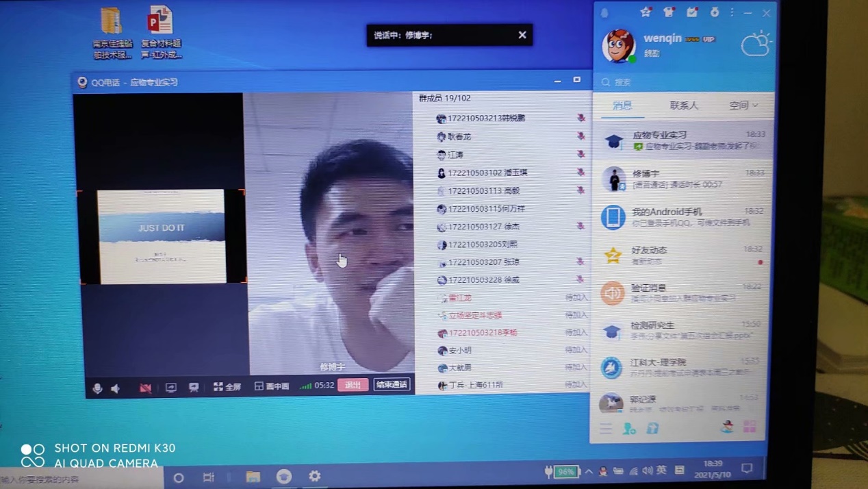This screenshot has height=489, width=868.
Task: Click the screen share icon in call toolbar
Action: [170, 388]
